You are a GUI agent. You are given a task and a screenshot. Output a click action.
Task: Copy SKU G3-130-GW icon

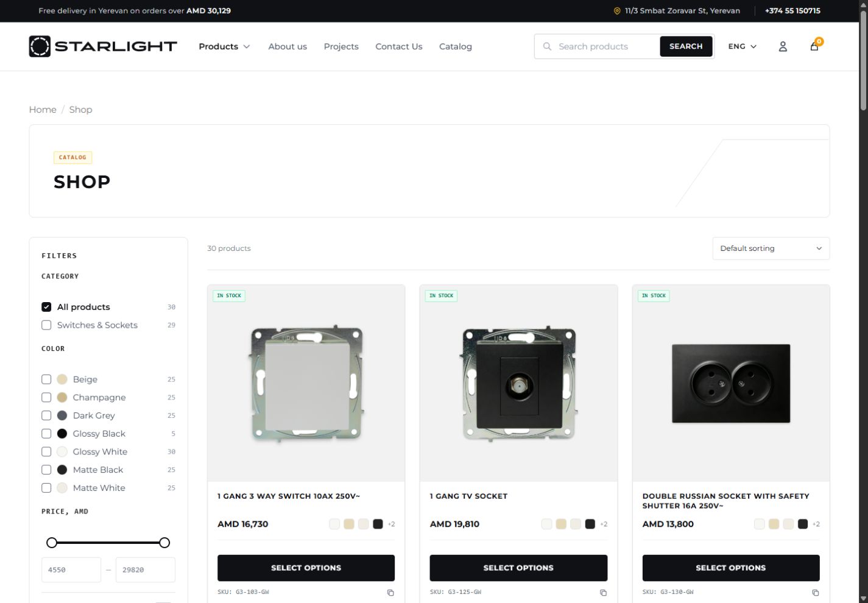(816, 593)
